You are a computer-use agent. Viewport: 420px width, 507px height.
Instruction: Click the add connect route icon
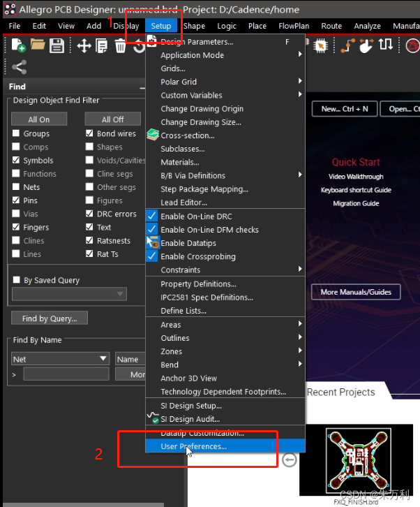point(347,45)
